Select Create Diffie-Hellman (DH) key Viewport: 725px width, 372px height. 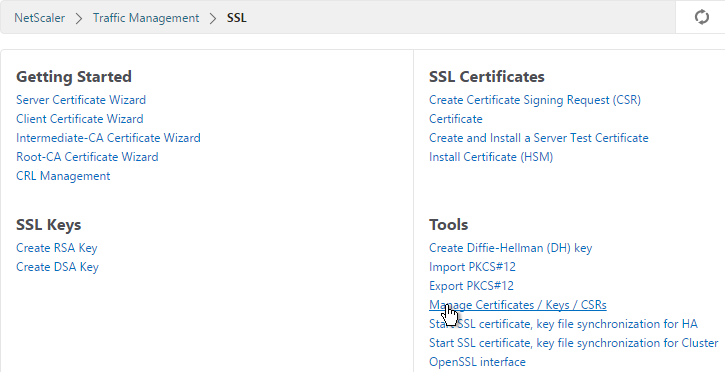[x=510, y=248]
